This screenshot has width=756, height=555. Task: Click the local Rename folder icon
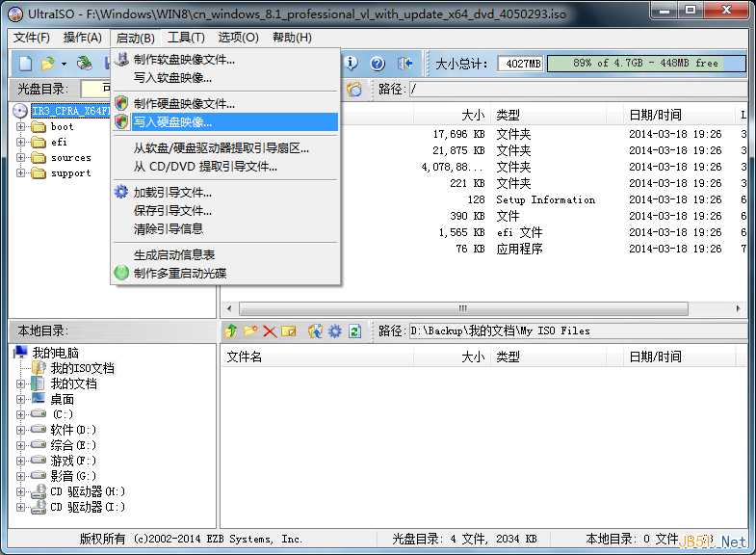(289, 330)
